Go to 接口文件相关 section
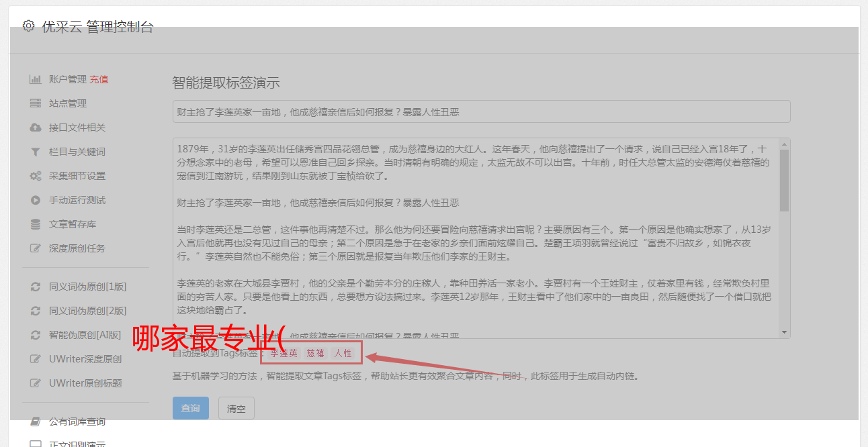 (x=77, y=128)
